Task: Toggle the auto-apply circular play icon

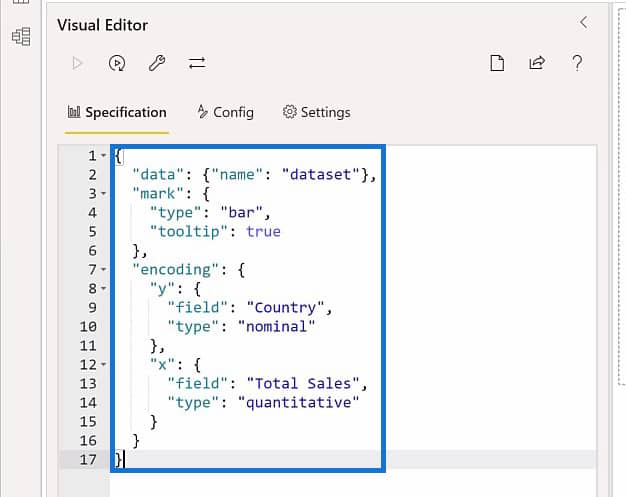Action: (117, 63)
